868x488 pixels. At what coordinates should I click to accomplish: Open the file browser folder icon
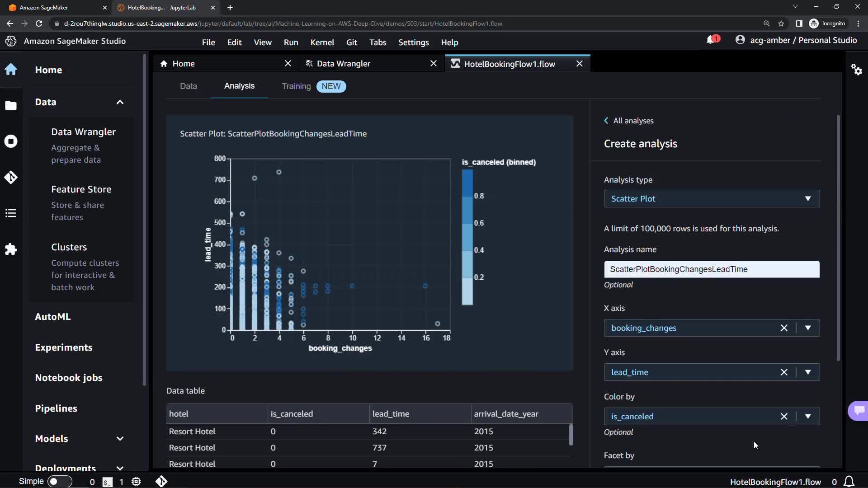11,106
